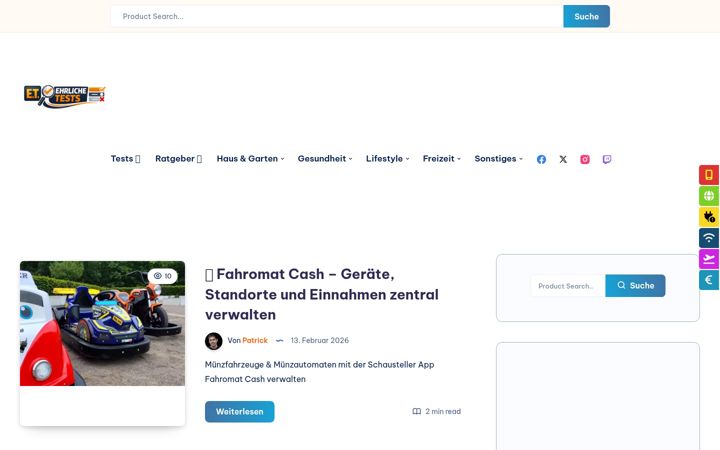This screenshot has width=720, height=450.
Task: Open the Twitch social icon
Action: (607, 159)
